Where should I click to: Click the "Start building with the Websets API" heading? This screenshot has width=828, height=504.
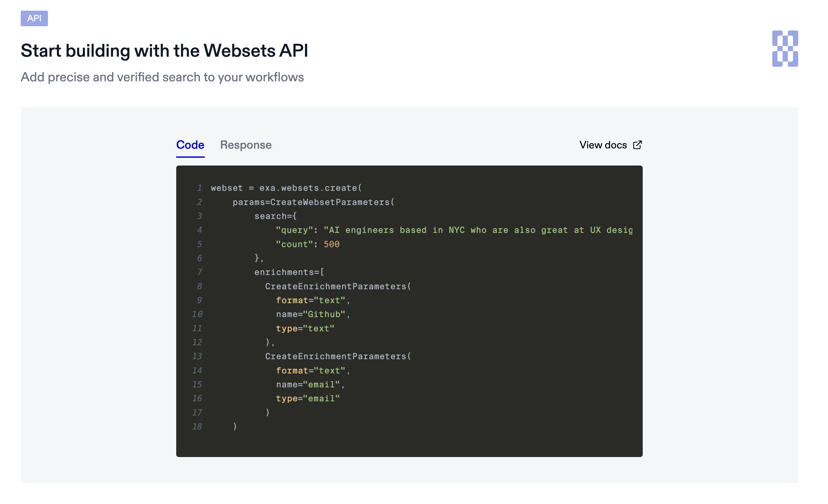(164, 51)
